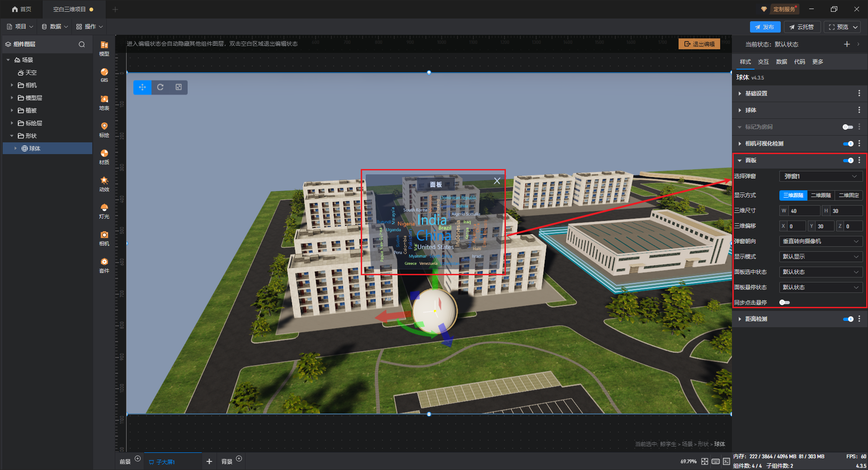Viewport: 868px width, 470px height.
Task: Select the move gizmo tool
Action: pos(142,87)
